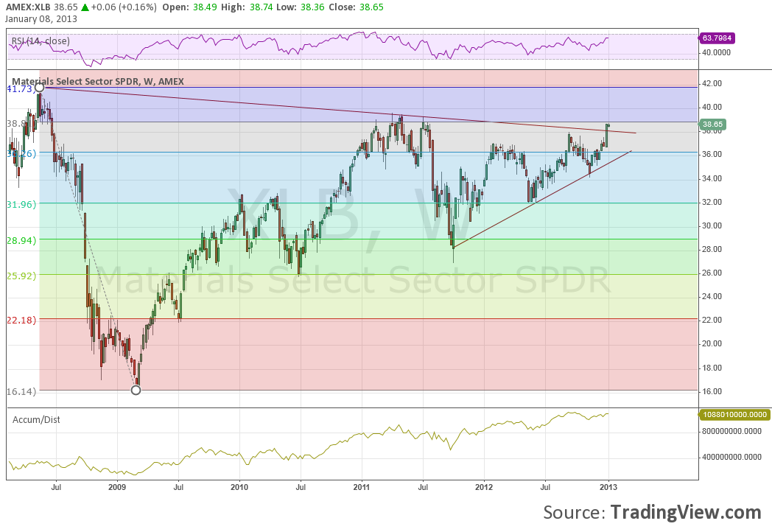Viewport: 772px width, 532px height.
Task: Click the Fibonacci anchor circle at 16.14
Action: pyautogui.click(x=136, y=390)
